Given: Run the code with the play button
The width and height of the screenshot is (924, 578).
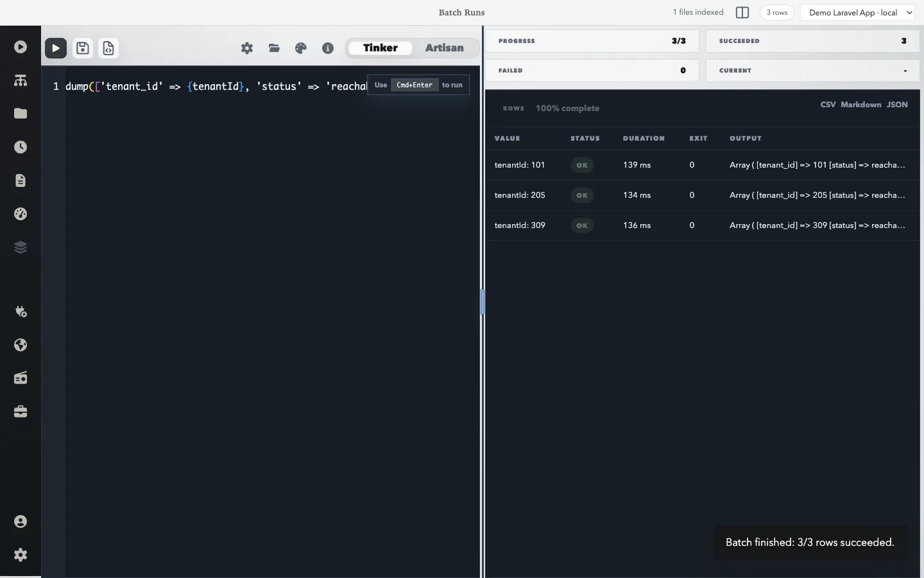Looking at the screenshot, I should tap(56, 48).
